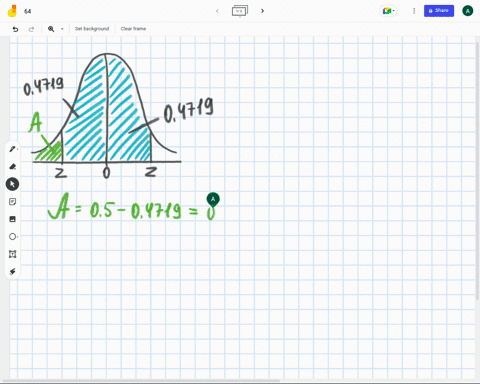Expand the frame bar thumbnail
Viewport: 480px width, 384px height.
click(240, 11)
